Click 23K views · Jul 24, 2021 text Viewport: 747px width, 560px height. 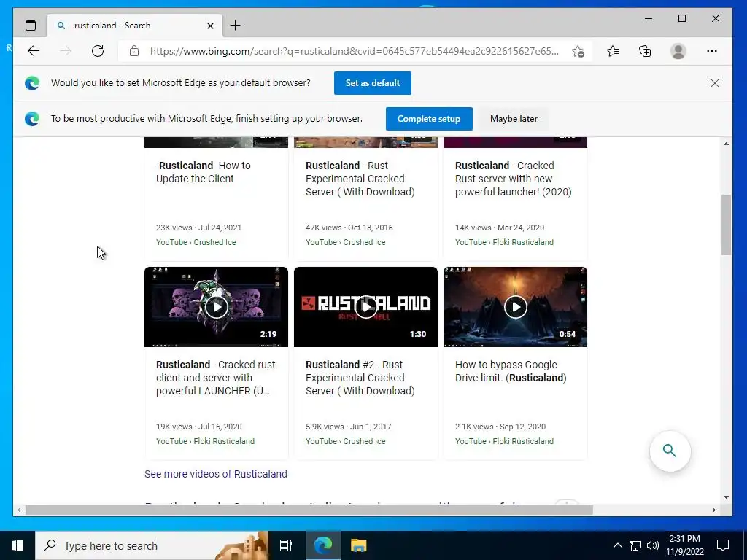(198, 227)
